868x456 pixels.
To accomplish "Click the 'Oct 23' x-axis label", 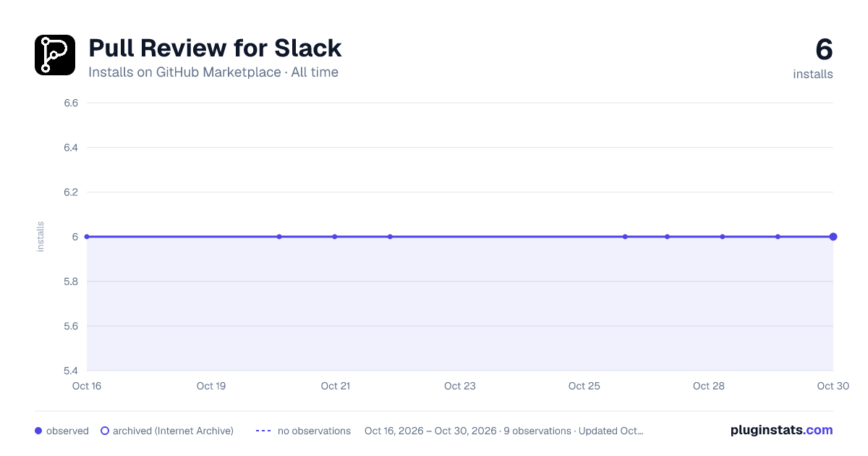I will (460, 386).
